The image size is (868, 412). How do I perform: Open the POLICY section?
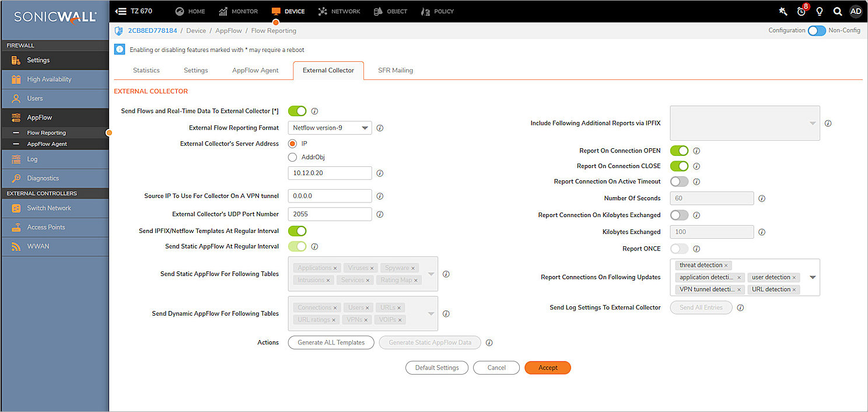[437, 11]
